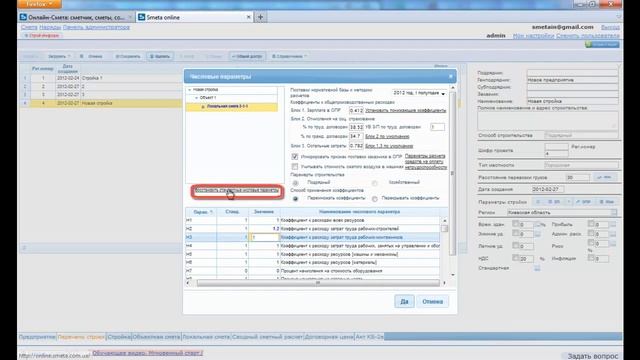Open Параметры расчета средств на оплату нетрудоспособности link
640x360 pixels.
pyautogui.click(x=425, y=162)
